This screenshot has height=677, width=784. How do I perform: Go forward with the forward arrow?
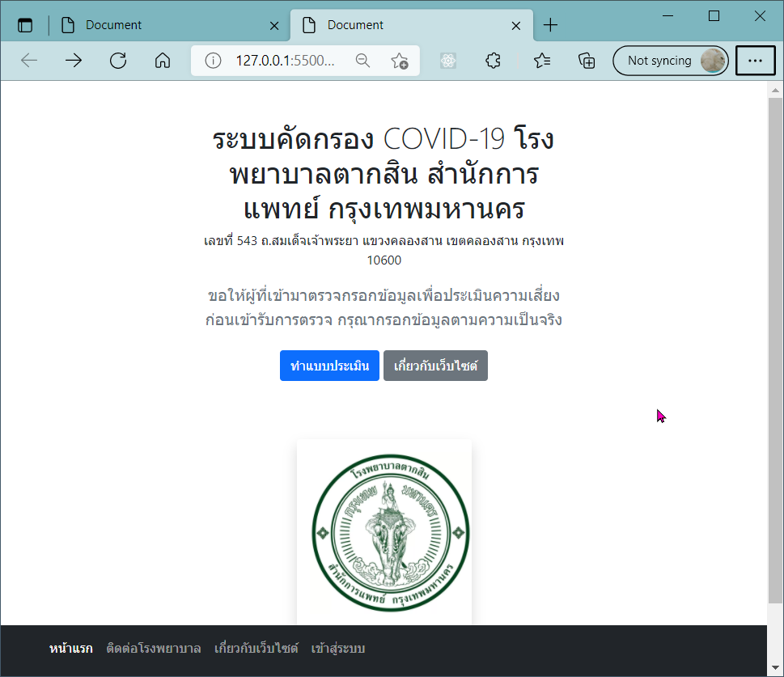tap(74, 61)
